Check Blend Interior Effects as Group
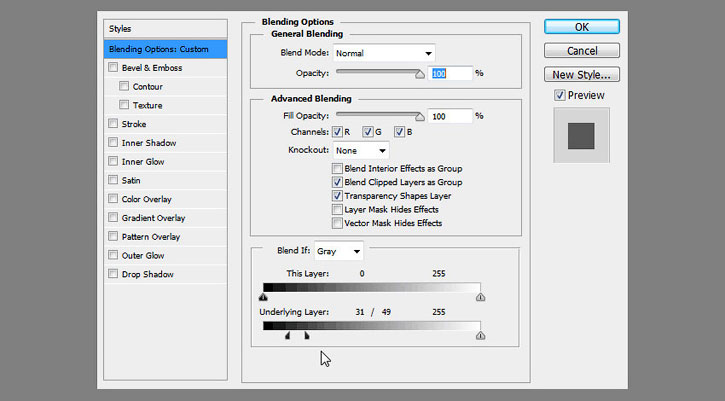Viewport: 725px width, 401px height. coord(337,168)
